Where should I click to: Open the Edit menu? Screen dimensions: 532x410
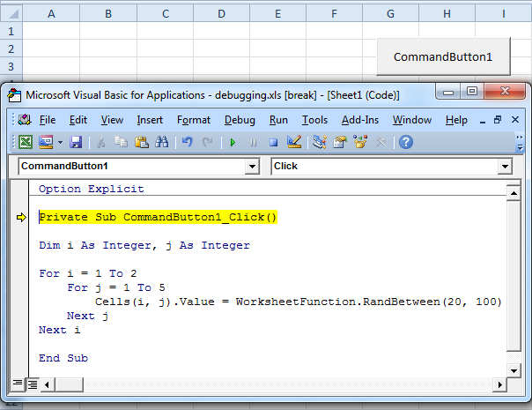[78, 120]
